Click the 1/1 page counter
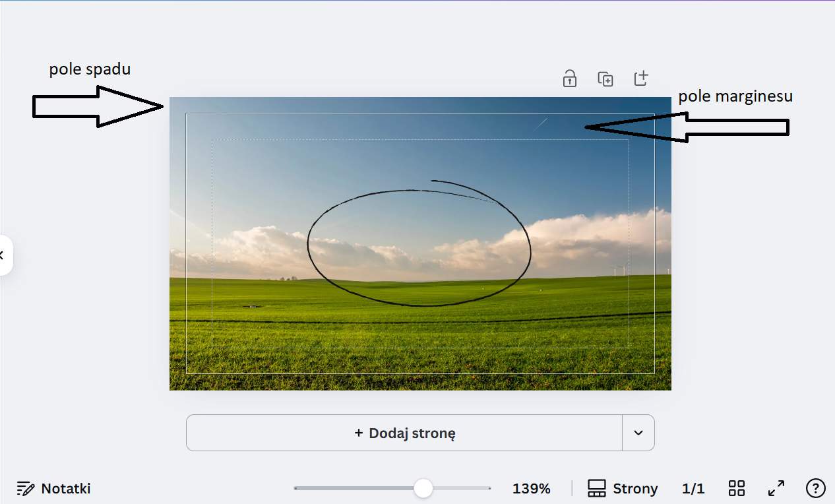This screenshot has width=835, height=504. (693, 488)
